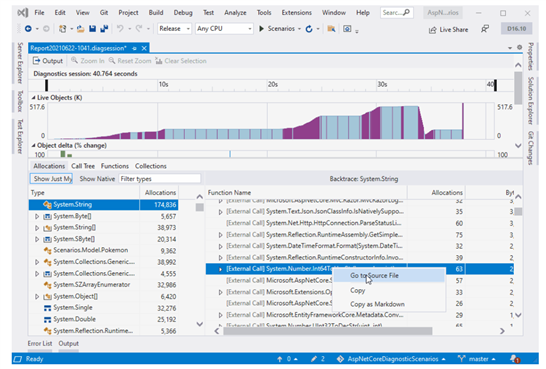Click the restart/refresh icon in the toolbar
This screenshot has height=369, width=546.
(309, 29)
